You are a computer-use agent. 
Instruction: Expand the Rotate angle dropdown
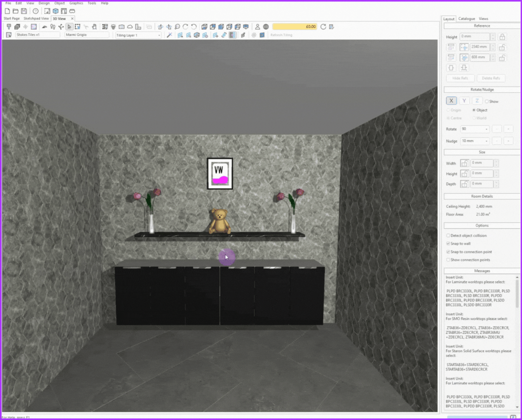pyautogui.click(x=486, y=129)
